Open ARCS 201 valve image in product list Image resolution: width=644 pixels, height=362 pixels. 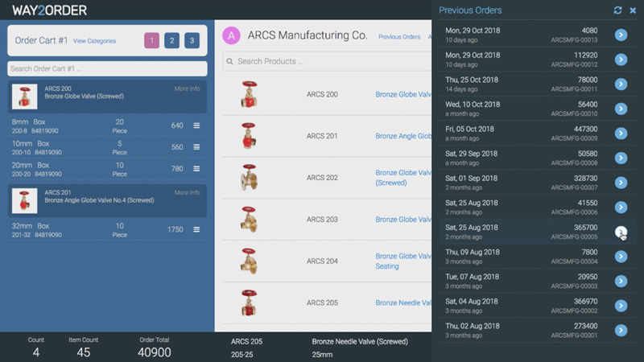249,136
